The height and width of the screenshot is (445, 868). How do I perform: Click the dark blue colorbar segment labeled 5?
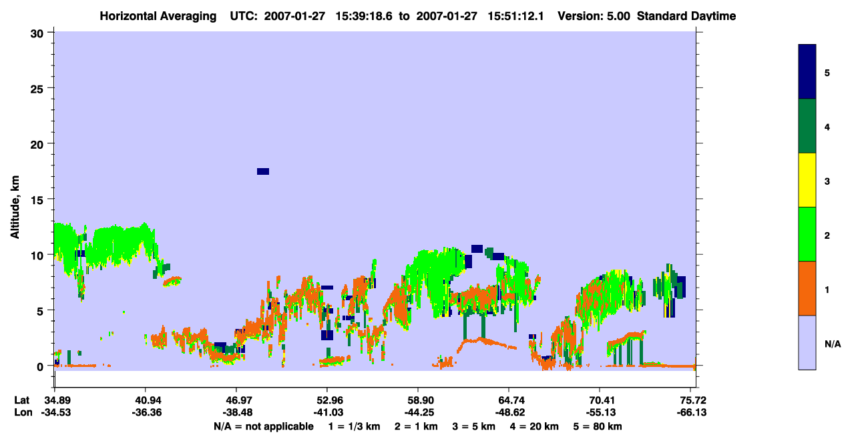point(807,72)
